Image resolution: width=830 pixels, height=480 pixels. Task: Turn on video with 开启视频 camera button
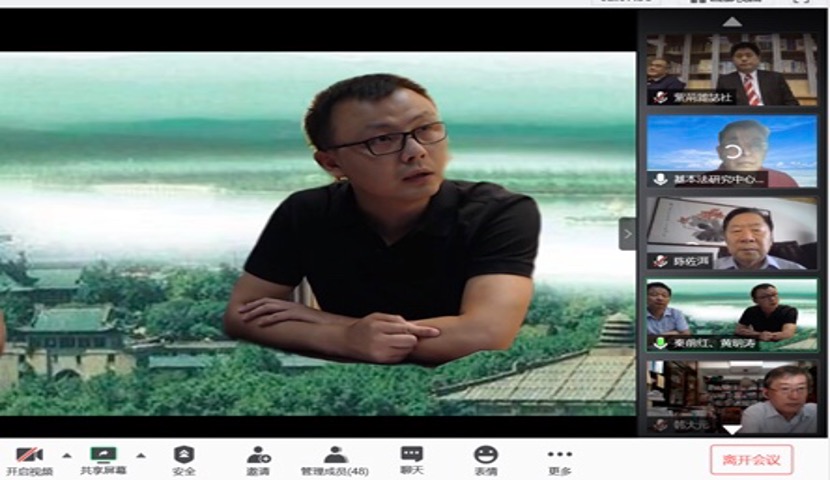29,456
